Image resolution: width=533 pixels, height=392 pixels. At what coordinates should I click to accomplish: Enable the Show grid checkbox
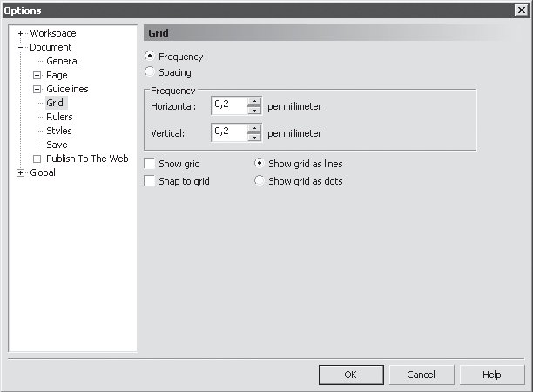pos(149,164)
